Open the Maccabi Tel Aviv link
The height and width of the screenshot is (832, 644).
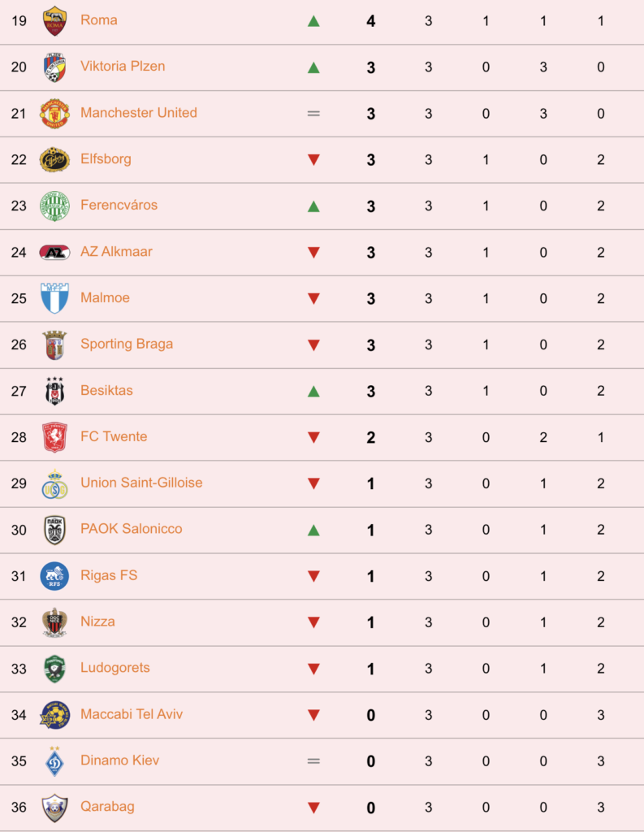tap(132, 714)
